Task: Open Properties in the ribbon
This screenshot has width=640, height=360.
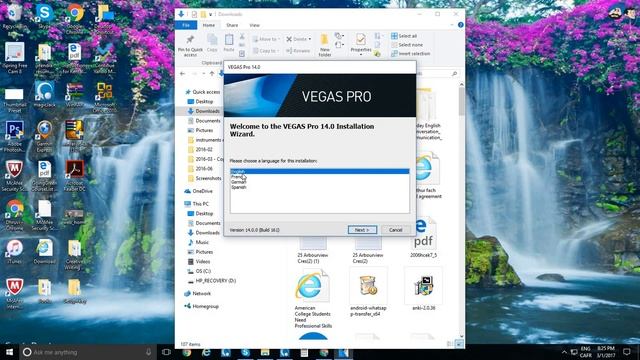Action: (x=361, y=44)
